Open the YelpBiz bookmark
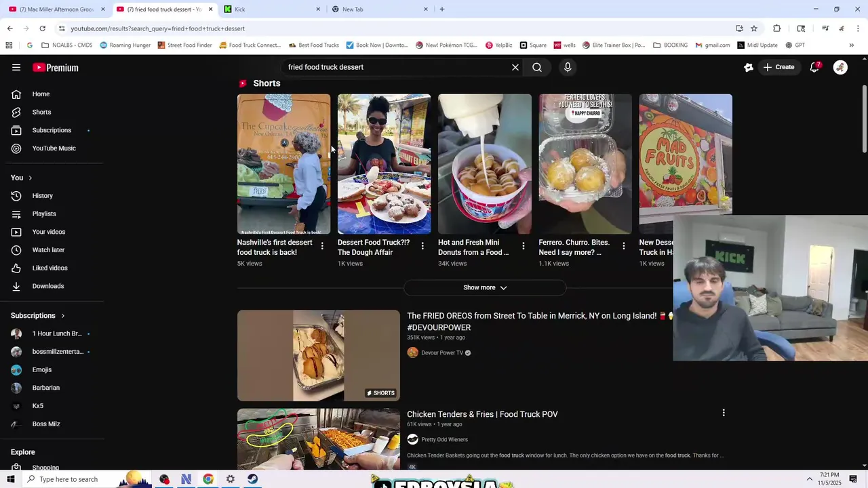This screenshot has height=488, width=868. [498, 45]
